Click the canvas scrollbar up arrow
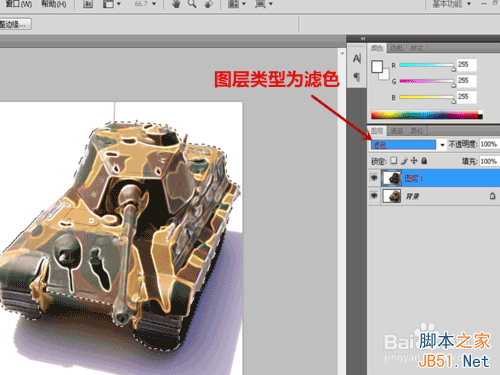 point(342,53)
